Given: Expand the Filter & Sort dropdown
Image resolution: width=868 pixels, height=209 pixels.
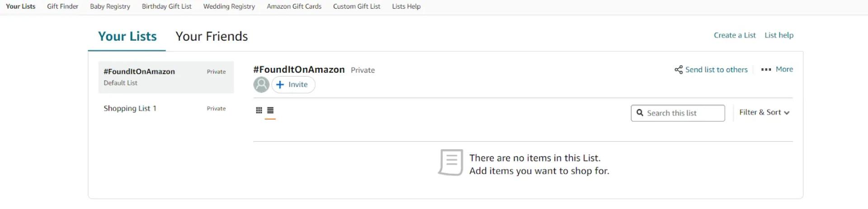Looking at the screenshot, I should [x=764, y=113].
